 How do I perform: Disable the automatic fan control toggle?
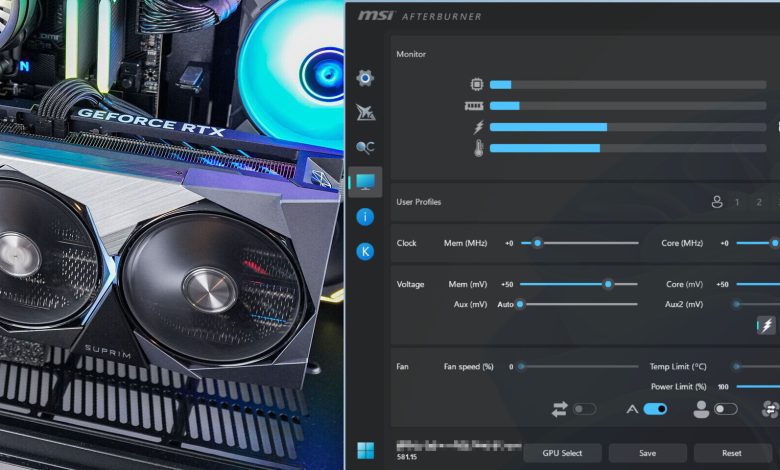655,409
